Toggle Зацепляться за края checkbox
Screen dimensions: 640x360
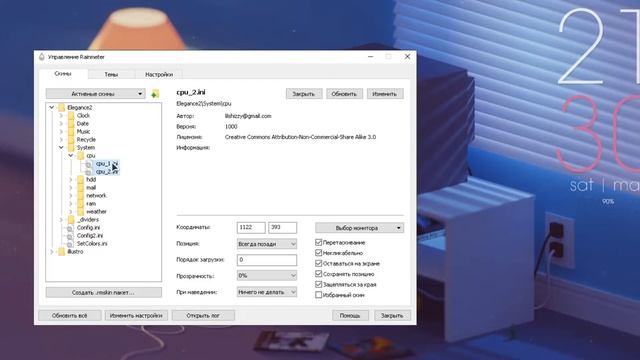point(319,284)
